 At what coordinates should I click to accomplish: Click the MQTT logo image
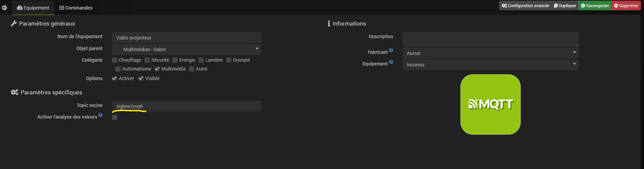coord(490,104)
